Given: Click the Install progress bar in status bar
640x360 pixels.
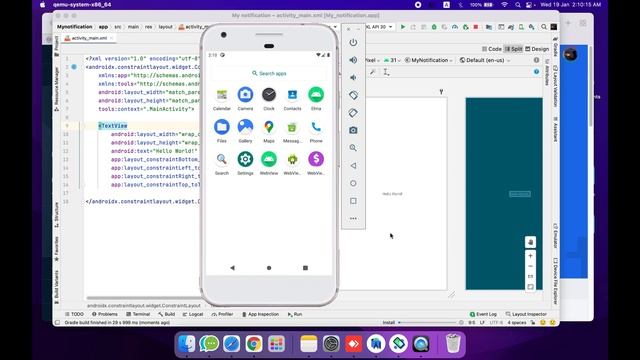Looking at the screenshot, I should 427,322.
